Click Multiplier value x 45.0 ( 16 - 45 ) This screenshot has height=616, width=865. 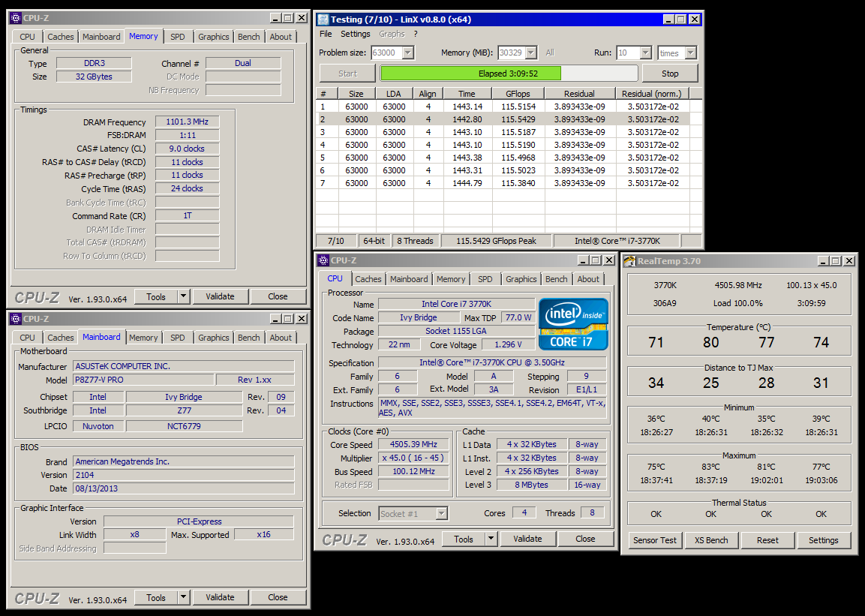(413, 458)
